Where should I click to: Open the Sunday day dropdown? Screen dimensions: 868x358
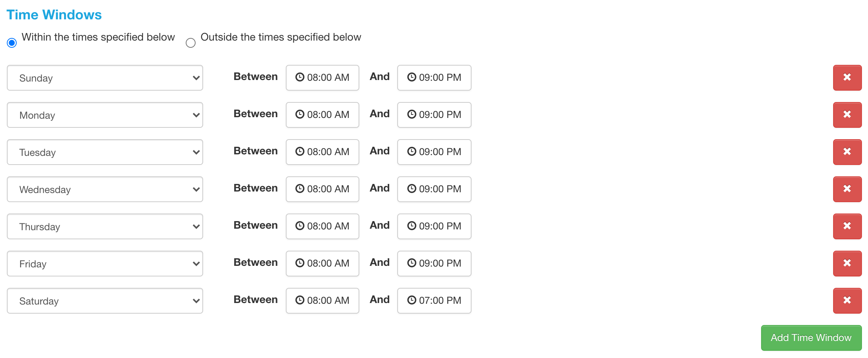[105, 78]
